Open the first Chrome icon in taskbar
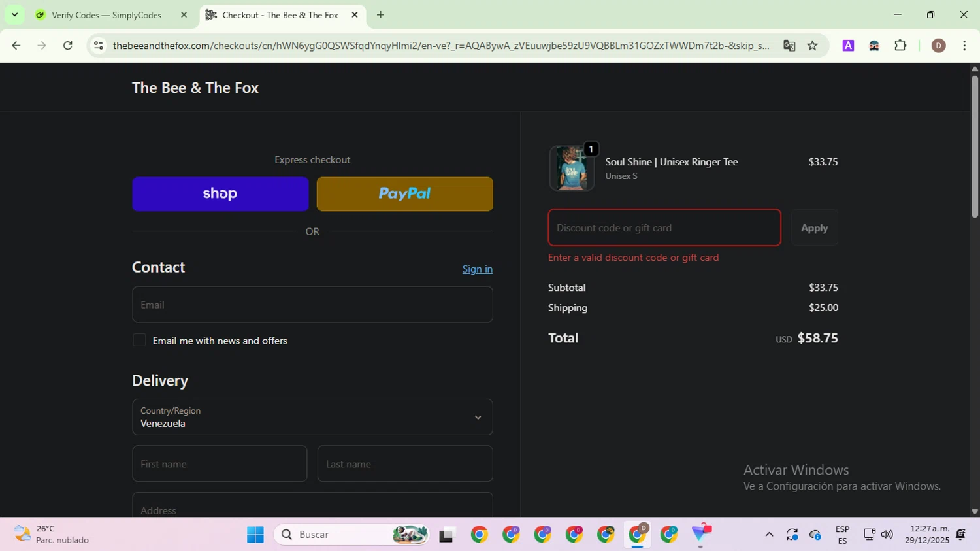This screenshot has width=980, height=551. point(479,535)
